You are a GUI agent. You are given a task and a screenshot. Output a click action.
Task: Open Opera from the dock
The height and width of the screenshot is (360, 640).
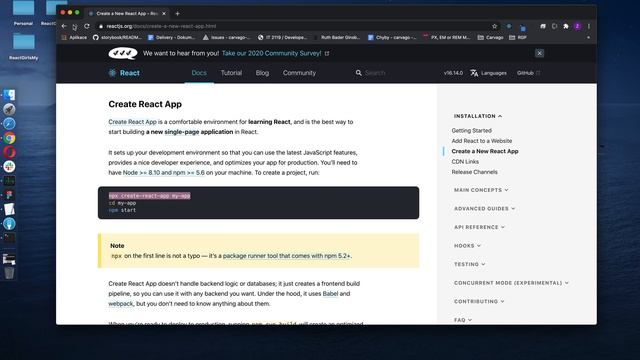click(9, 152)
